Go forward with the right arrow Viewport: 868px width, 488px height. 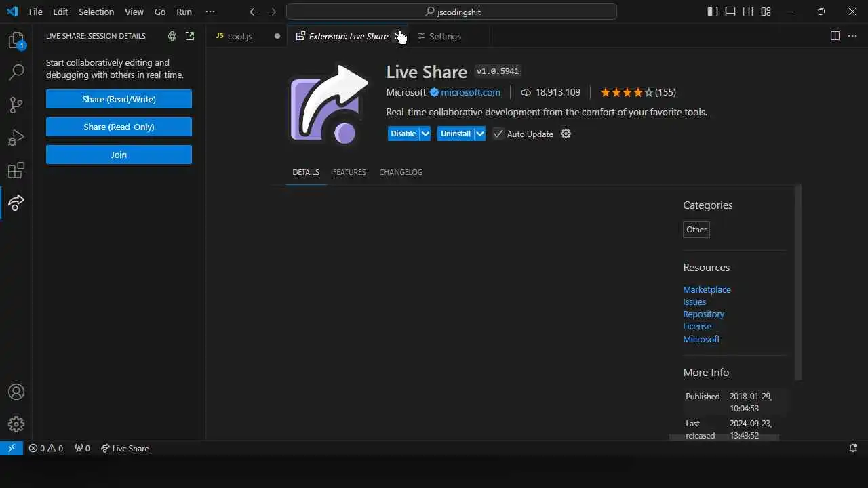(x=272, y=12)
